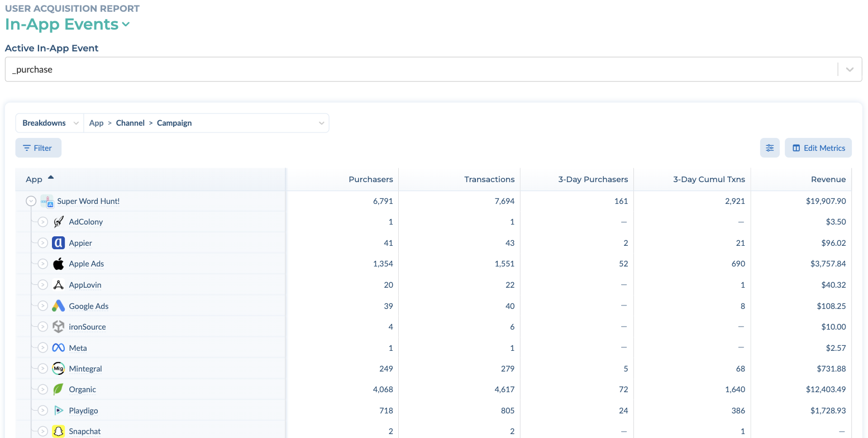Screen dimensions: 868x438
Task: Click the Appier channel logo icon
Action: click(x=59, y=243)
